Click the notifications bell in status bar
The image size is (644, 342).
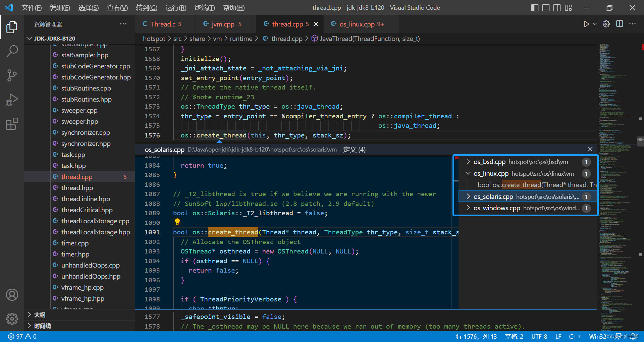633,336
